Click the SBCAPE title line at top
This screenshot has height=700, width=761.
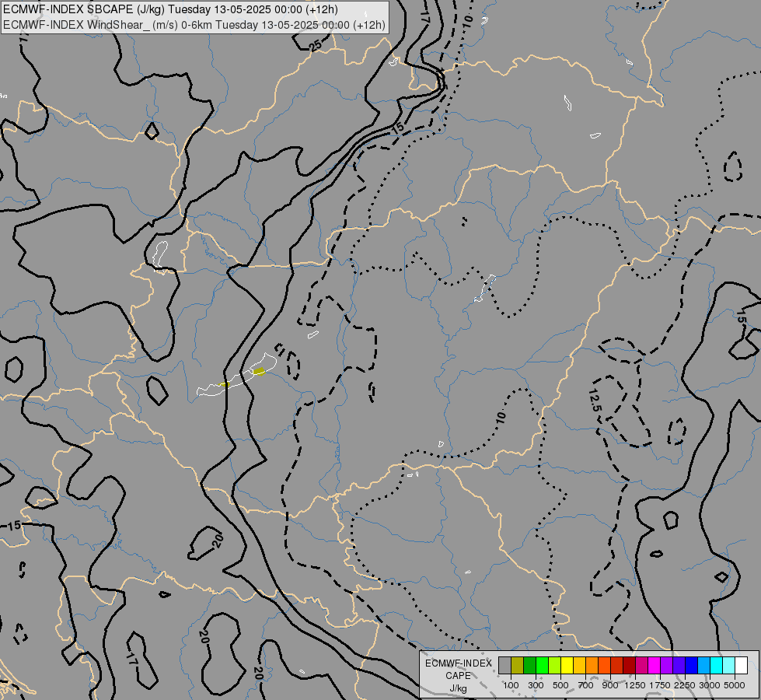coord(170,9)
